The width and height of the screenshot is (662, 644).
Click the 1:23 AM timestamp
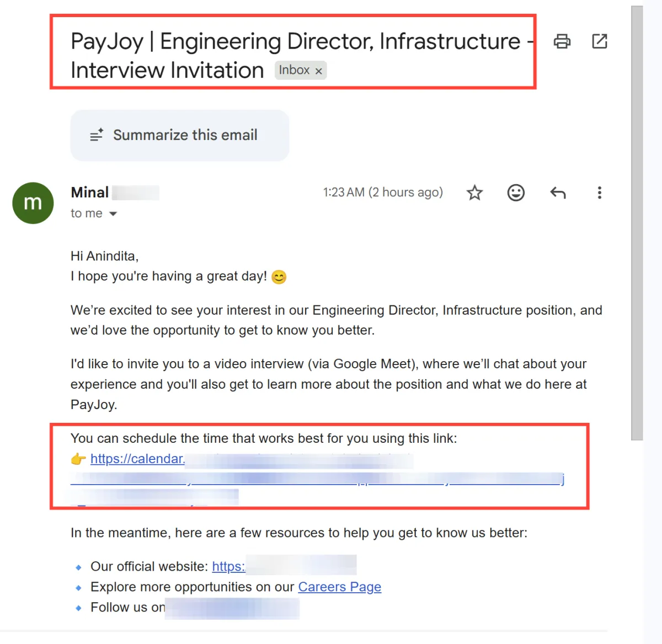(x=383, y=192)
